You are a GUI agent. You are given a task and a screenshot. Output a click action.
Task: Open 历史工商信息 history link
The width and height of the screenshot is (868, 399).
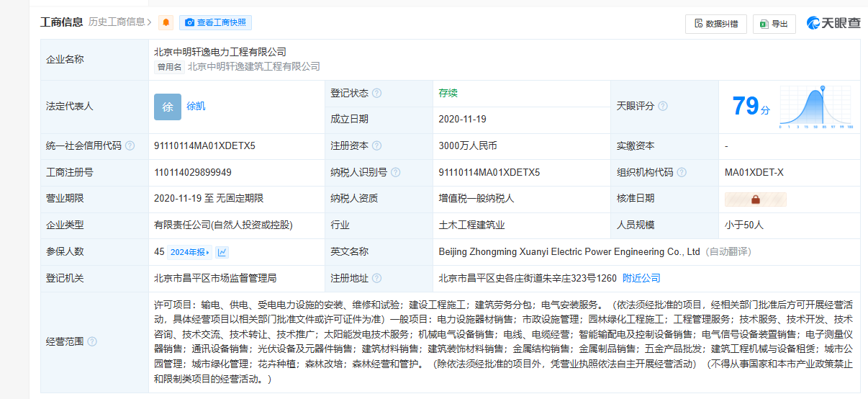click(120, 22)
